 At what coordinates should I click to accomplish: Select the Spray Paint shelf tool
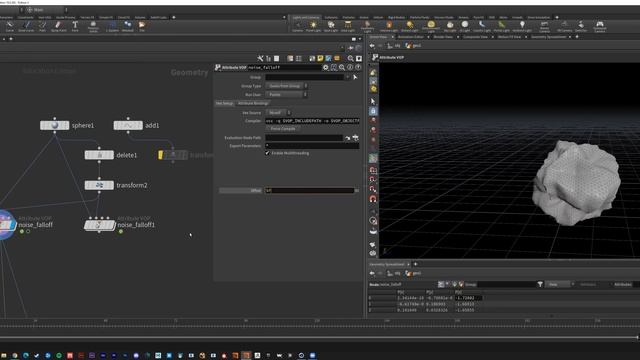click(58, 27)
